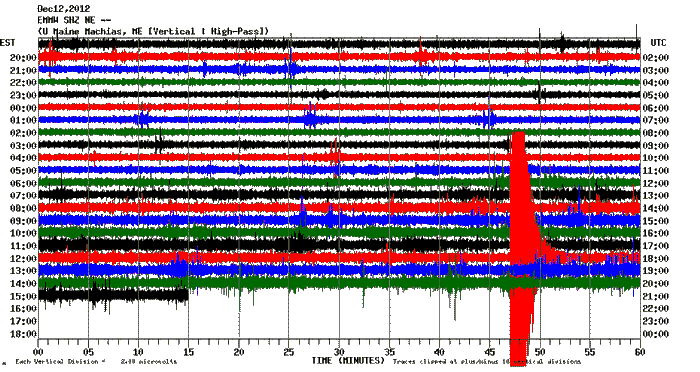Click the 14:00 label in the UTC column
The height and width of the screenshot is (372, 700).
pyautogui.click(x=655, y=208)
